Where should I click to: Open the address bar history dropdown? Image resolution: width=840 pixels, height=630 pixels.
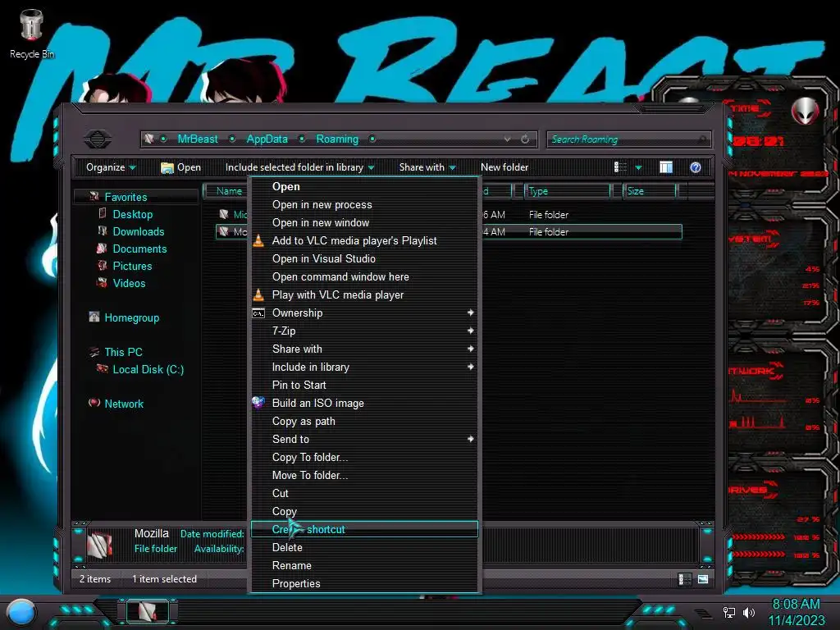click(x=507, y=139)
